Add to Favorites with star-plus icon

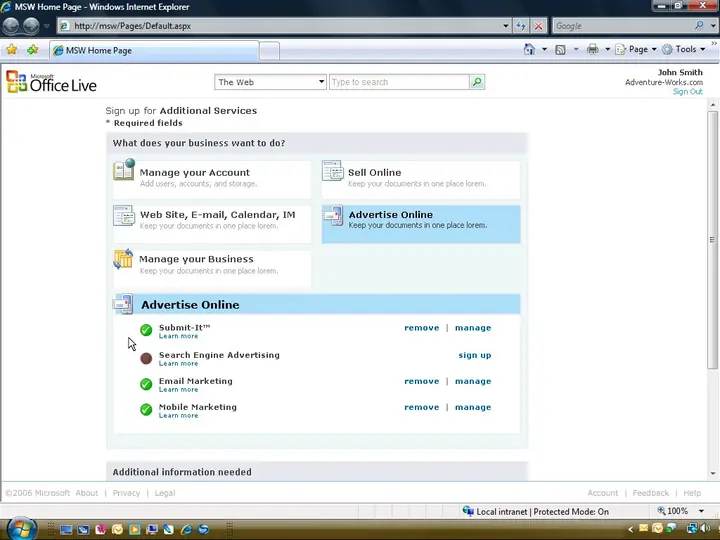coord(33,50)
